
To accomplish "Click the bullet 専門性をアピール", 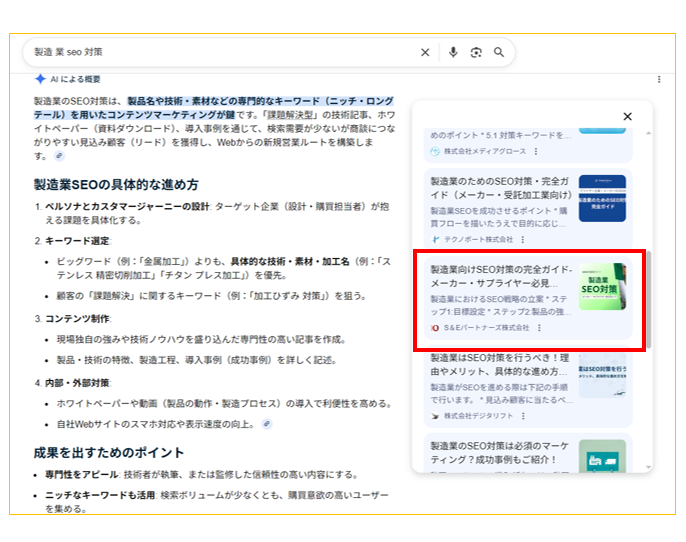I will 82,475.
